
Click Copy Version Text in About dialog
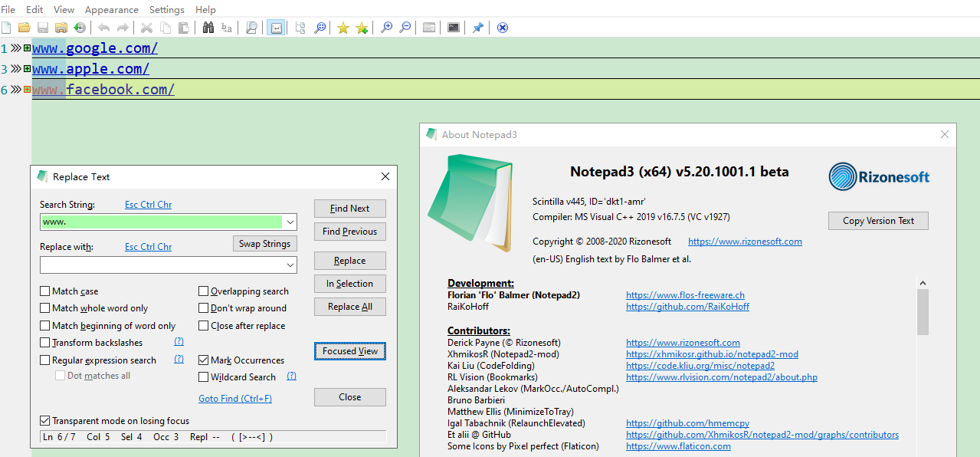(879, 221)
